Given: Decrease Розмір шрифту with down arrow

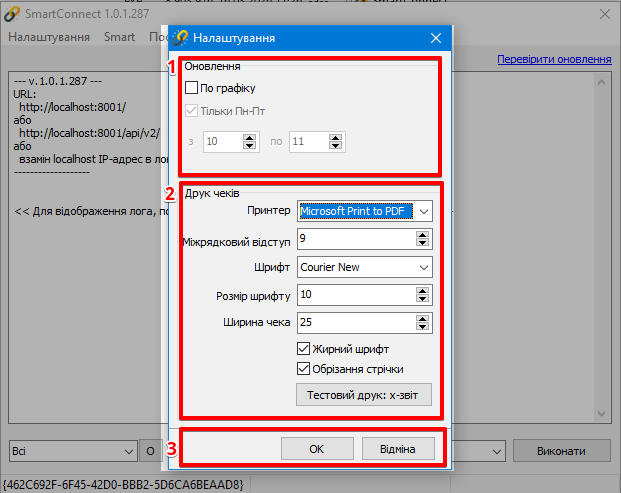Looking at the screenshot, I should click(423, 299).
